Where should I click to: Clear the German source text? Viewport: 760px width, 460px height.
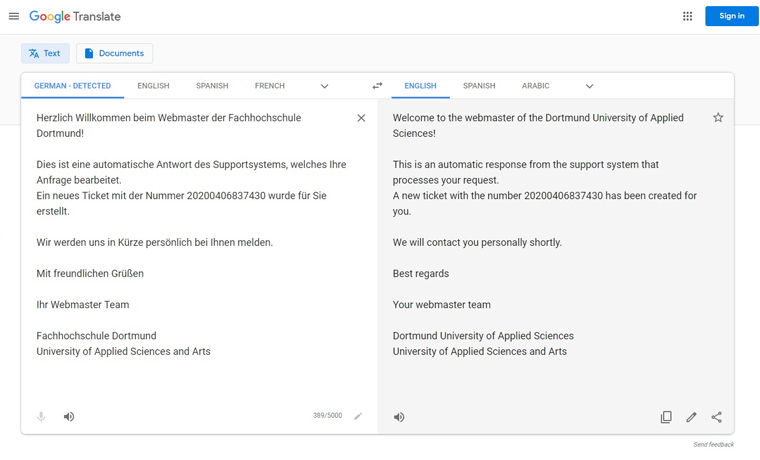tap(361, 118)
